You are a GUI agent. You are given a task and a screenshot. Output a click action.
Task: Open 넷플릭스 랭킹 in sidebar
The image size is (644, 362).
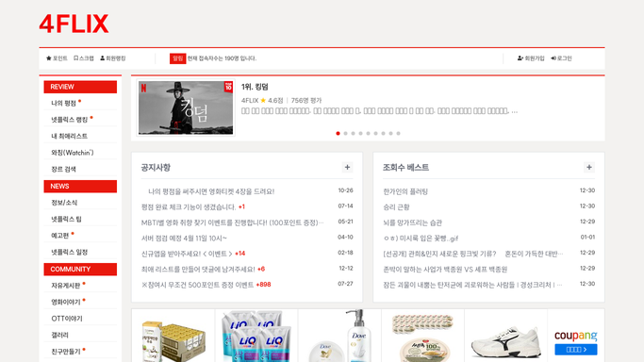pyautogui.click(x=70, y=120)
